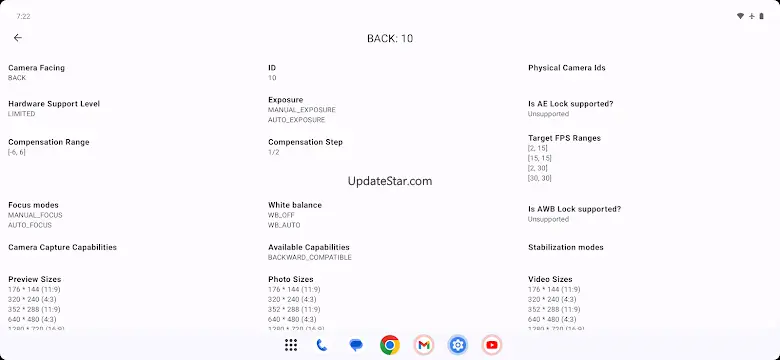Select '176 * 144 (11:9)' under Video Sizes
This screenshot has height=360, width=780.
point(554,289)
